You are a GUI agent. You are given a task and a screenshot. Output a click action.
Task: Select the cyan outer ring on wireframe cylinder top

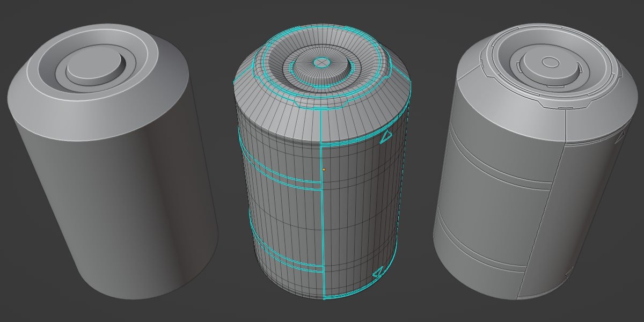[x=321, y=65]
